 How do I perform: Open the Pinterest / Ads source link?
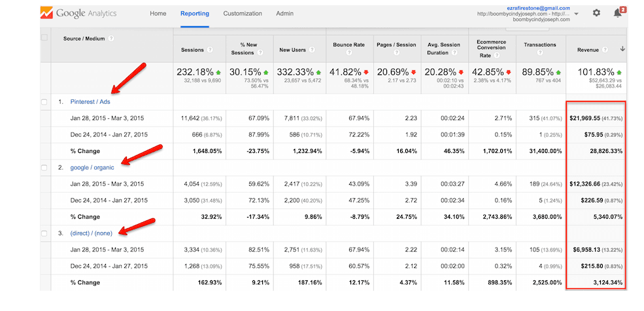[90, 102]
